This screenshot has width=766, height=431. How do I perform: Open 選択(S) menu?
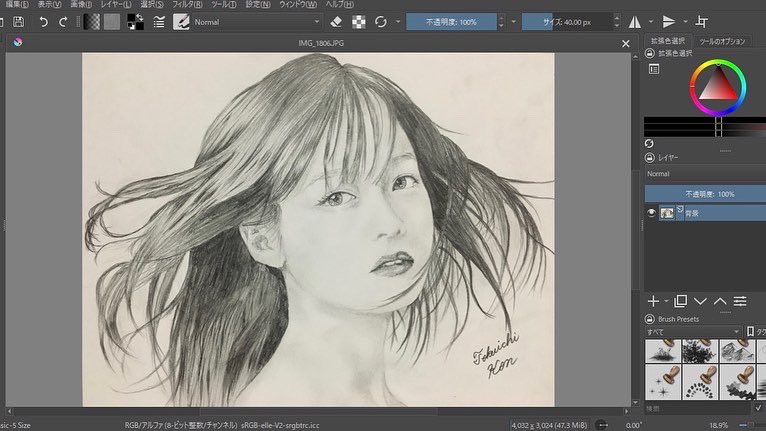pyautogui.click(x=152, y=4)
